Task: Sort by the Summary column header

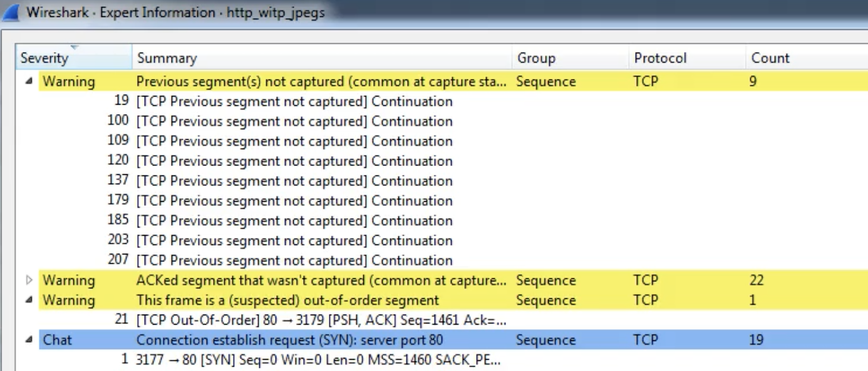Action: 167,58
